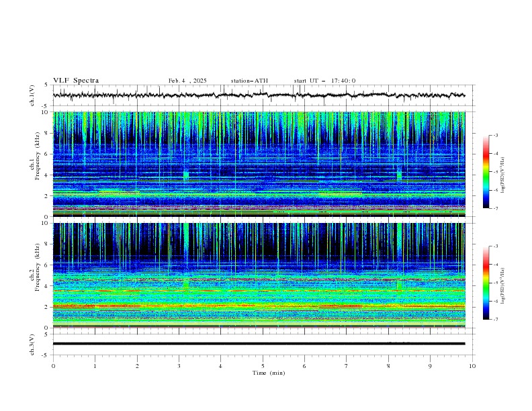This screenshot has height=411, width=532.
Task: Click the ch.2 spectrogram color bar
Action: pyautogui.click(x=486, y=283)
